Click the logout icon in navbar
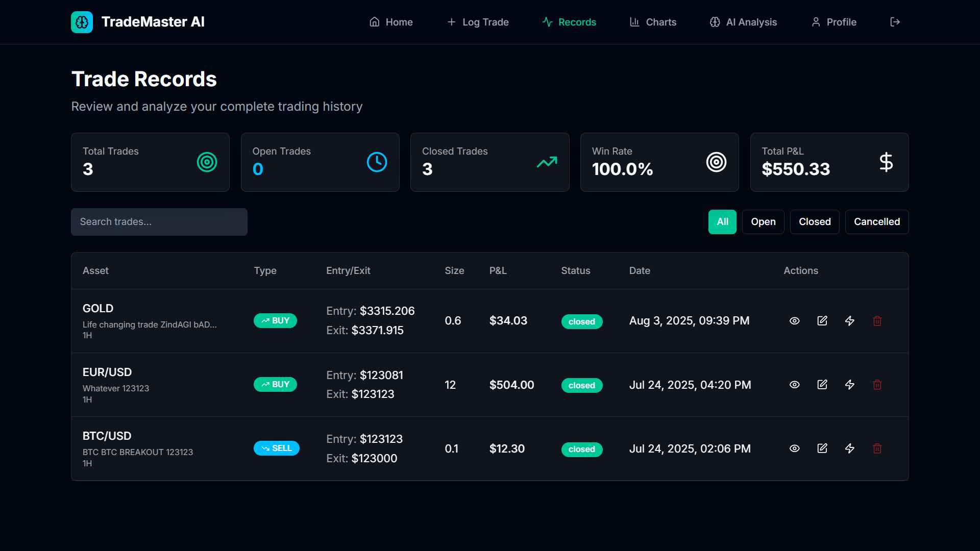This screenshot has height=551, width=980. point(895,22)
